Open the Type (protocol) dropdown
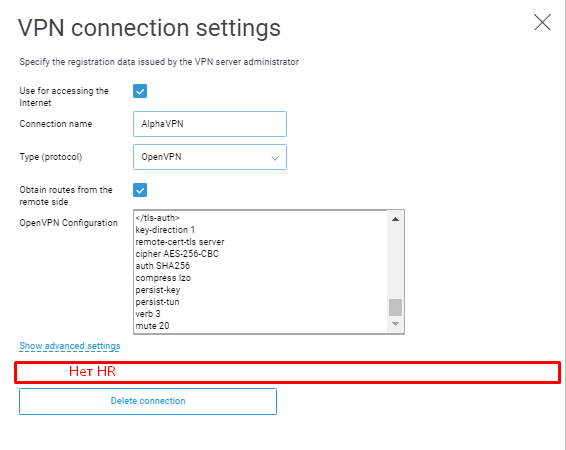The height and width of the screenshot is (450, 566). pyautogui.click(x=210, y=157)
